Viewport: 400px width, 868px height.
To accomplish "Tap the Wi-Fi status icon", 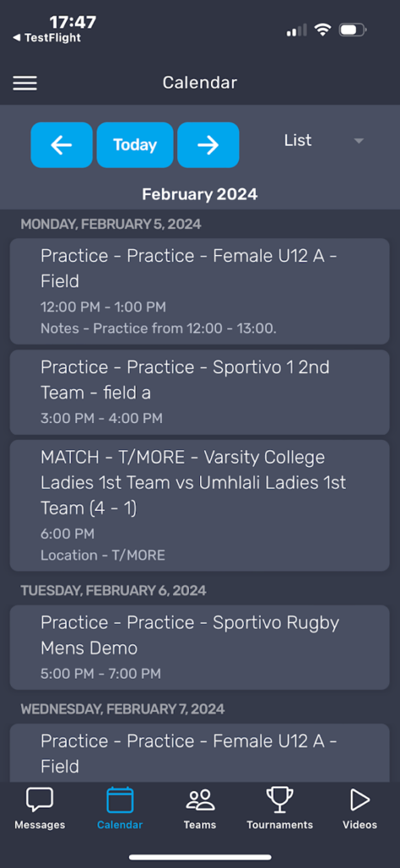I will point(322,30).
